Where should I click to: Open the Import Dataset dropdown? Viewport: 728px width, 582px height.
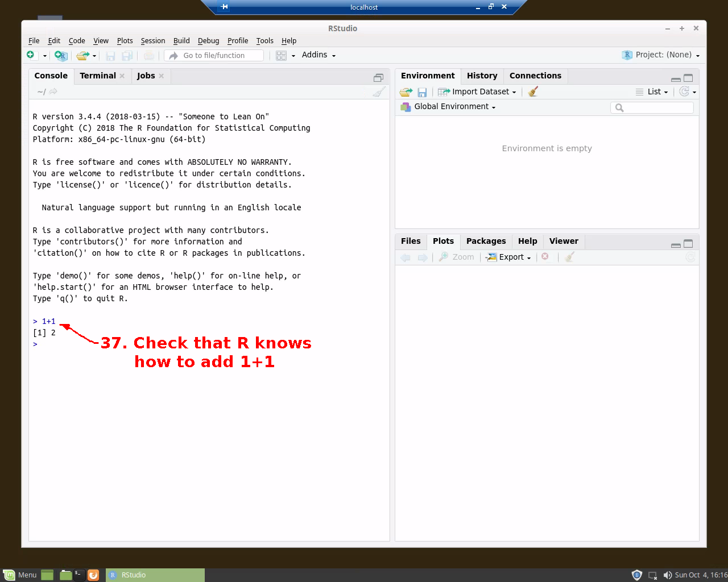[477, 92]
